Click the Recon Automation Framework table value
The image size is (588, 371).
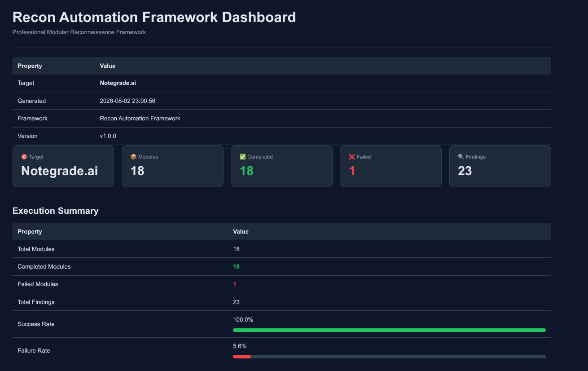140,119
